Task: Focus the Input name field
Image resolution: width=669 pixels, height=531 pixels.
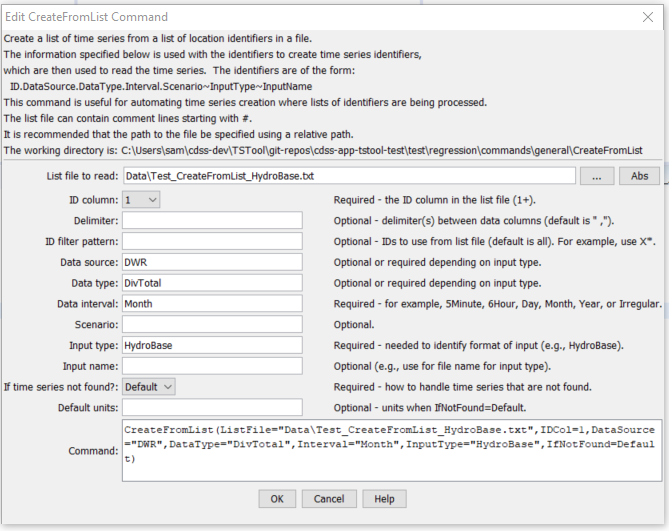Action: (x=212, y=366)
